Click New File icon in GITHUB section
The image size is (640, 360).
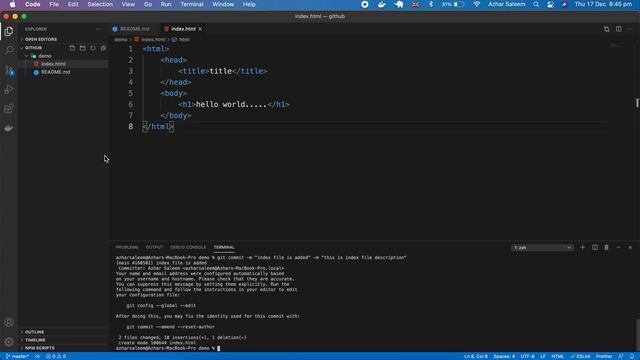coord(72,48)
